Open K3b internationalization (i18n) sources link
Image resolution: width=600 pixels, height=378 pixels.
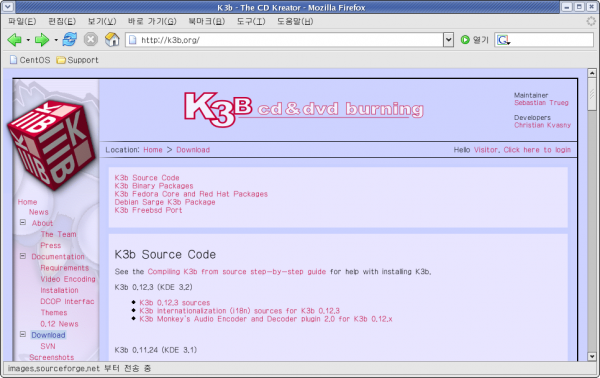coord(240,311)
